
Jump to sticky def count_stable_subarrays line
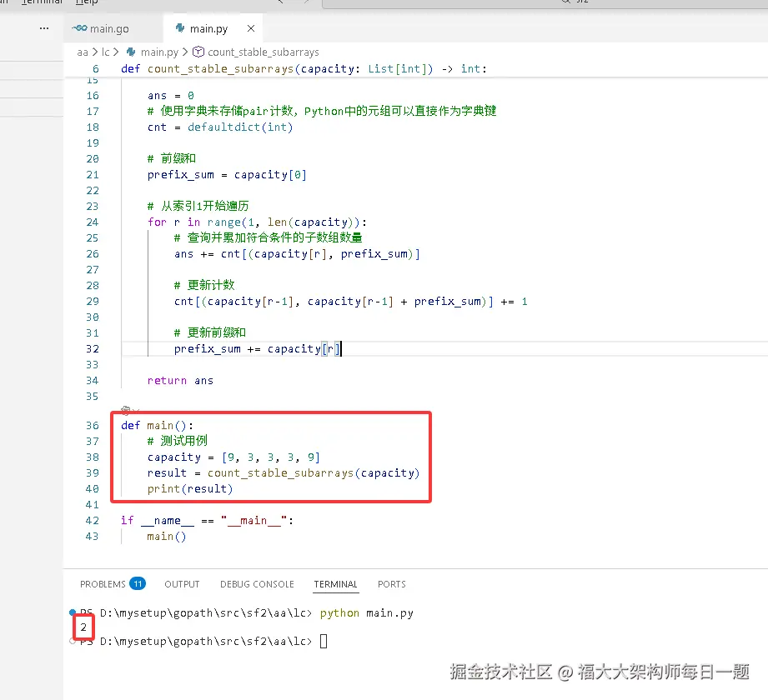(304, 68)
